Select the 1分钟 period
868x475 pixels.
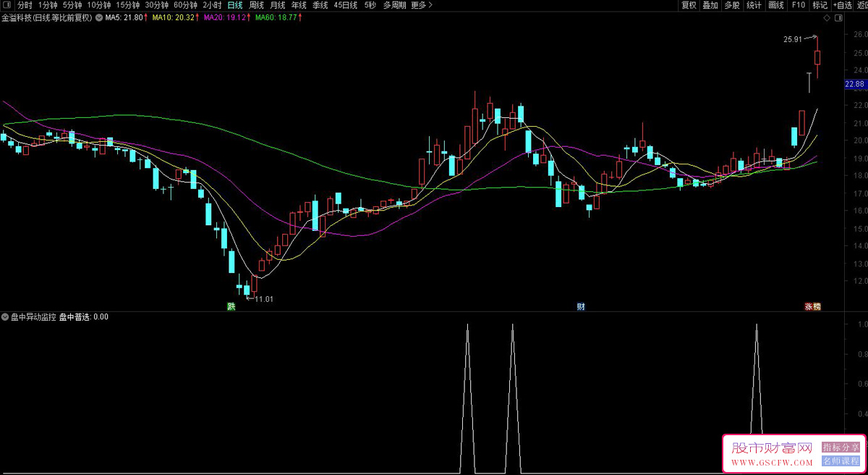point(48,4)
